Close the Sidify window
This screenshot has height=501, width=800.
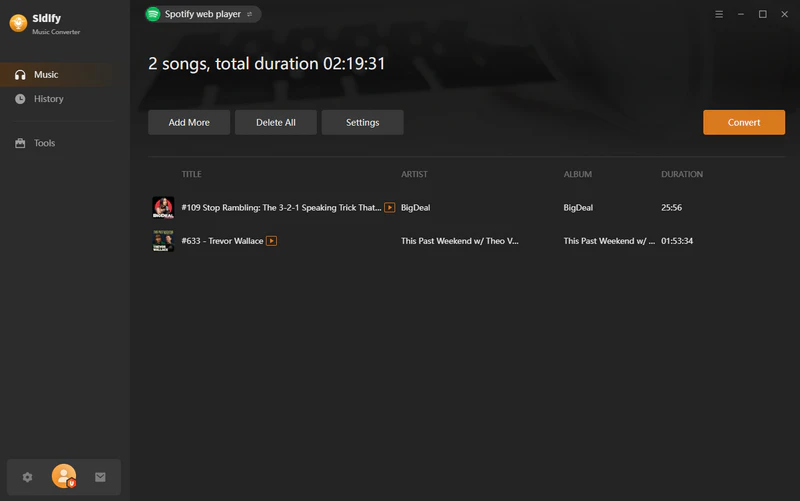(x=785, y=14)
